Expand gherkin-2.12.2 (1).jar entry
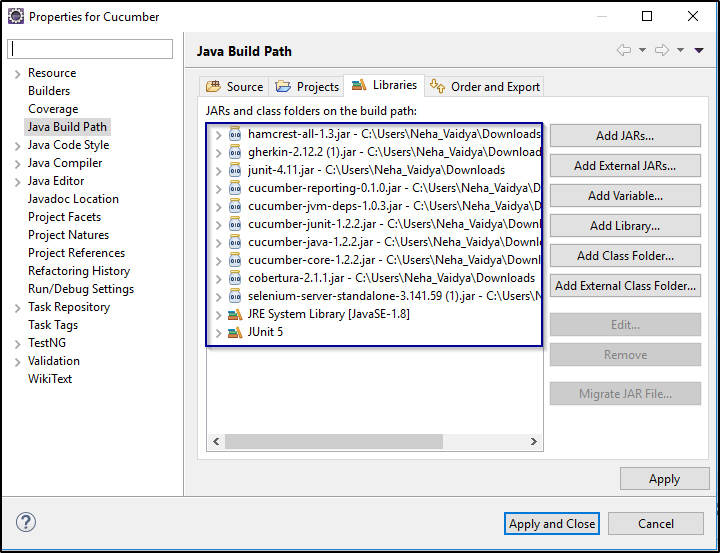Image resolution: width=720 pixels, height=553 pixels. coord(219,153)
